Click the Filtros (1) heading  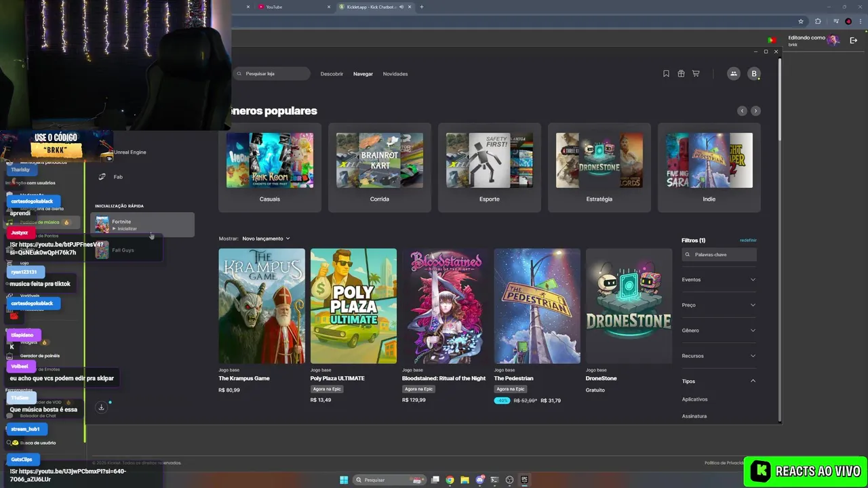coord(693,241)
